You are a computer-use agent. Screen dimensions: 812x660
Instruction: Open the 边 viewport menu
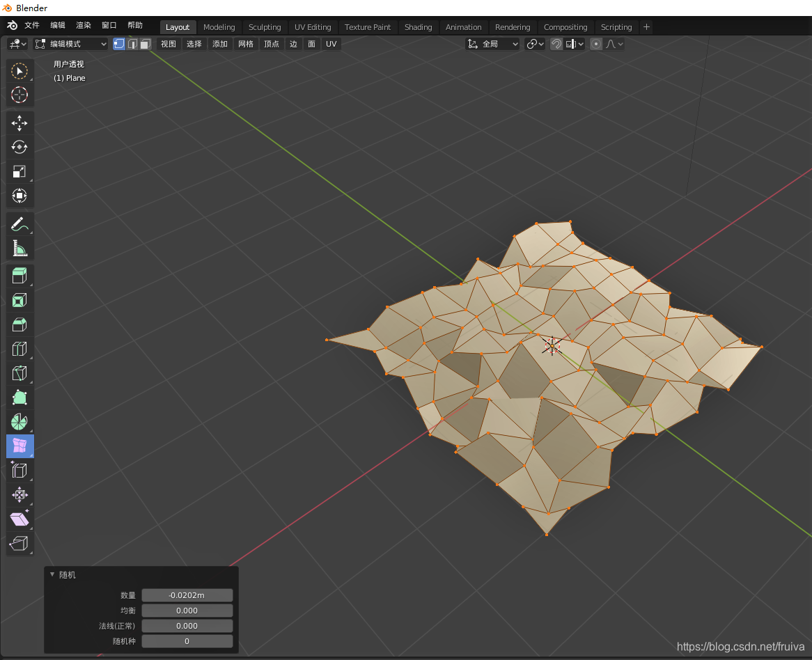(x=294, y=44)
